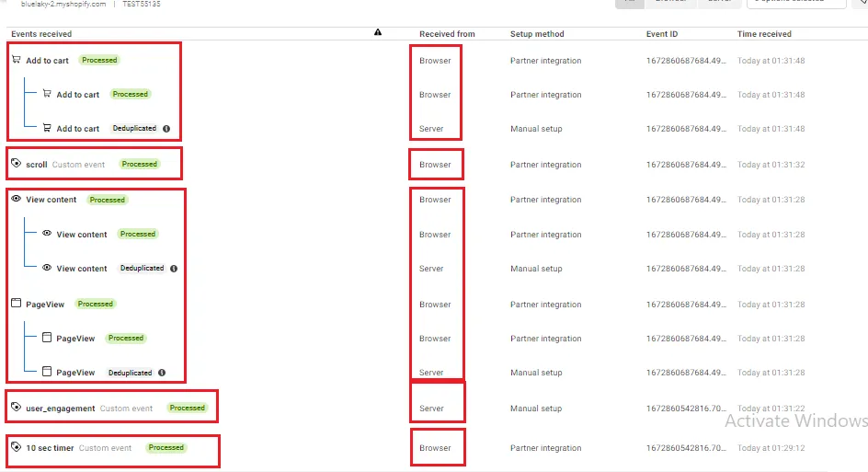Click page icon of top-level PageView event

coord(16,303)
